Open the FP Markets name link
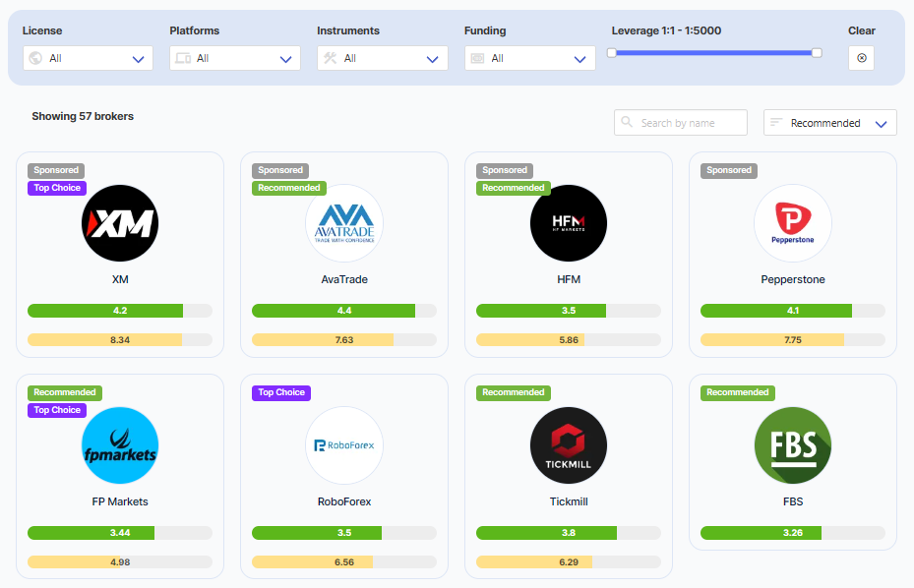 tap(120, 501)
